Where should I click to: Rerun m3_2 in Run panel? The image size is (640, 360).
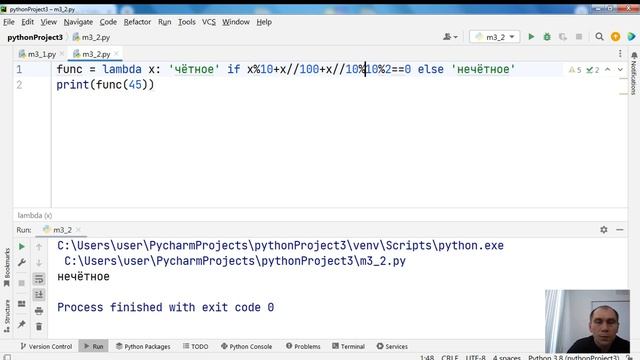(22, 247)
